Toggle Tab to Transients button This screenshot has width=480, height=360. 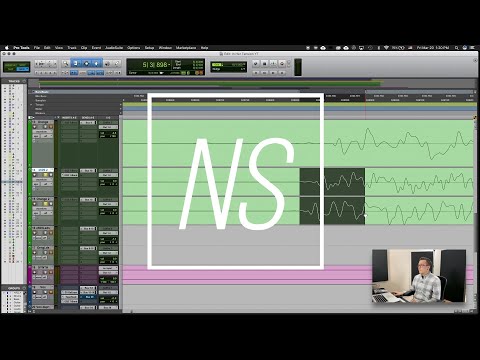pos(74,73)
